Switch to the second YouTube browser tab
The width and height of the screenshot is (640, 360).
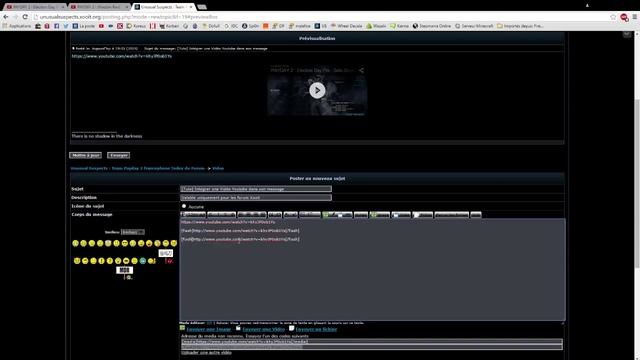99,7
